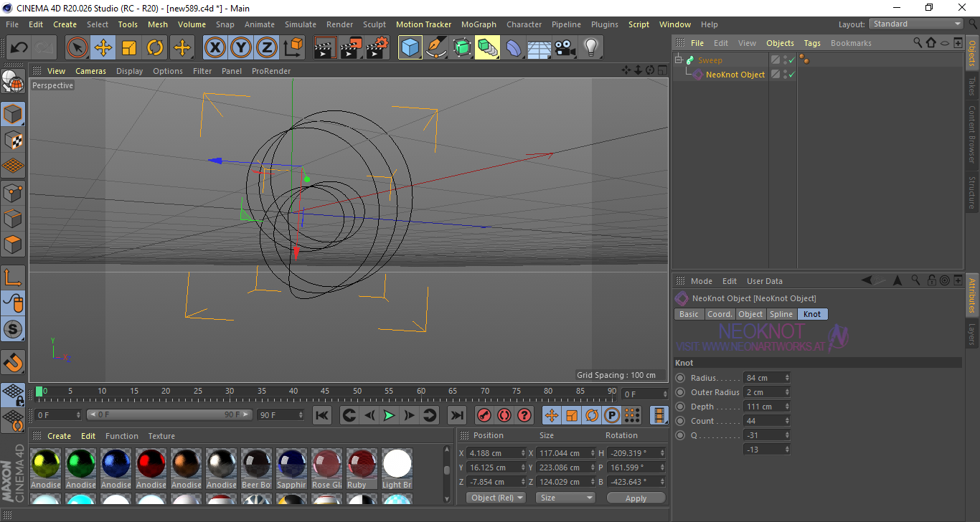Open Edit Render Settings
The image size is (980, 522).
(x=377, y=48)
